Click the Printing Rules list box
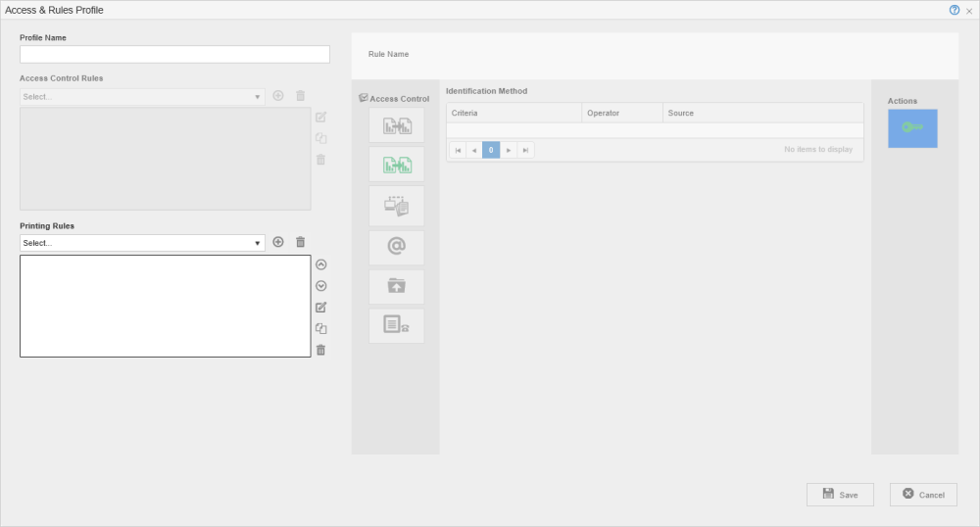980x527 pixels. (165, 306)
